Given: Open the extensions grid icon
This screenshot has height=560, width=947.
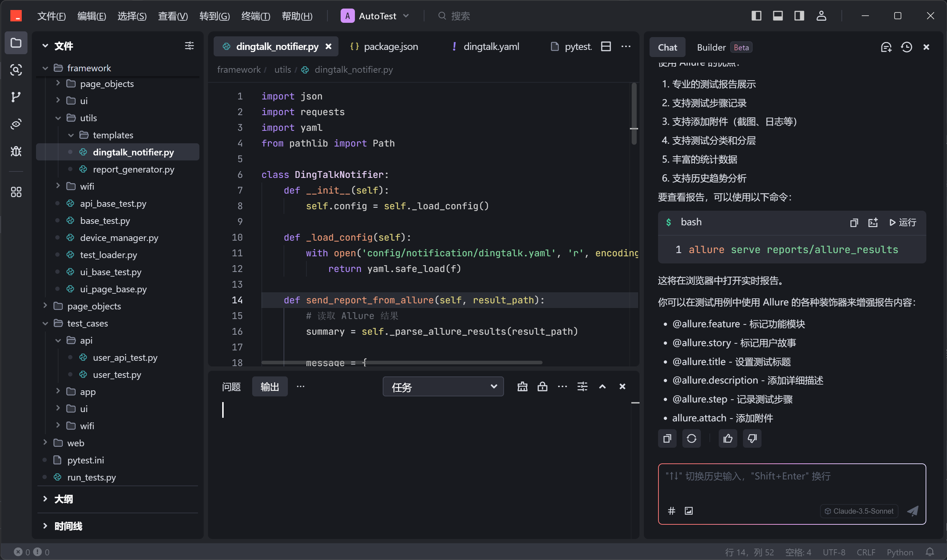Looking at the screenshot, I should coord(16,192).
